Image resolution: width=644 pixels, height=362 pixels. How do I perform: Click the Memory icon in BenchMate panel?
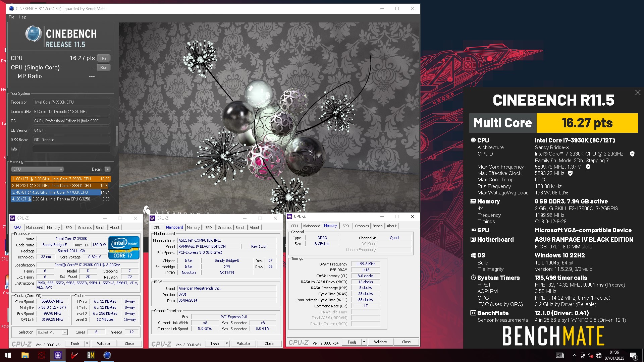(473, 201)
